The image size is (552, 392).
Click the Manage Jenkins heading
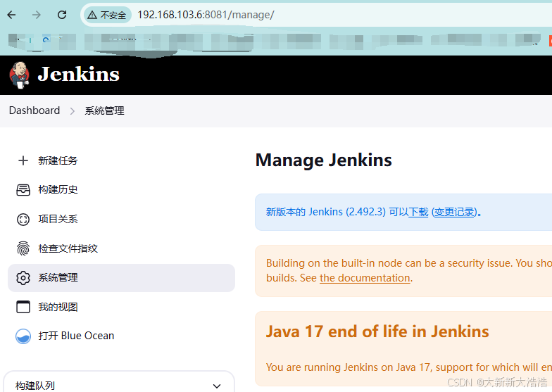[324, 160]
